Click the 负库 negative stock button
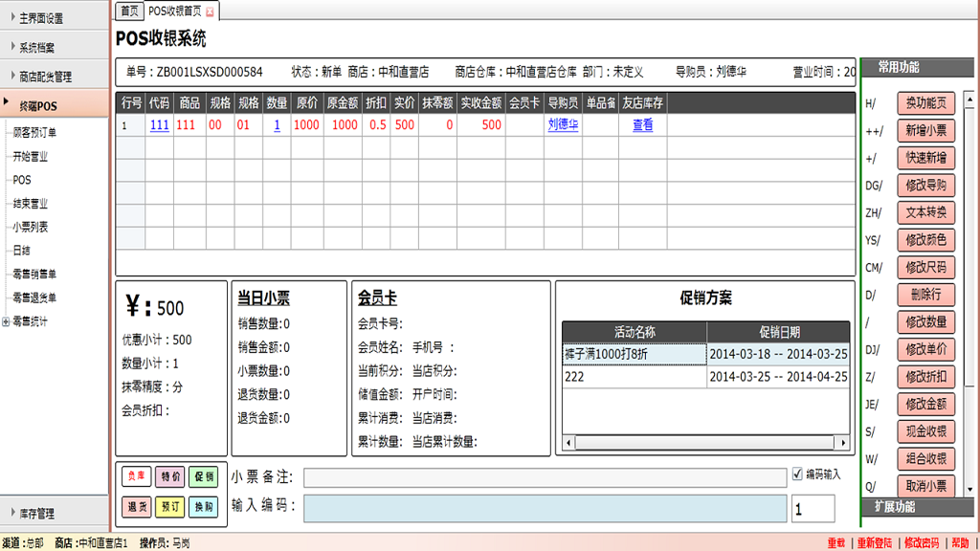Viewport: 980px width, 551px height. click(135, 477)
